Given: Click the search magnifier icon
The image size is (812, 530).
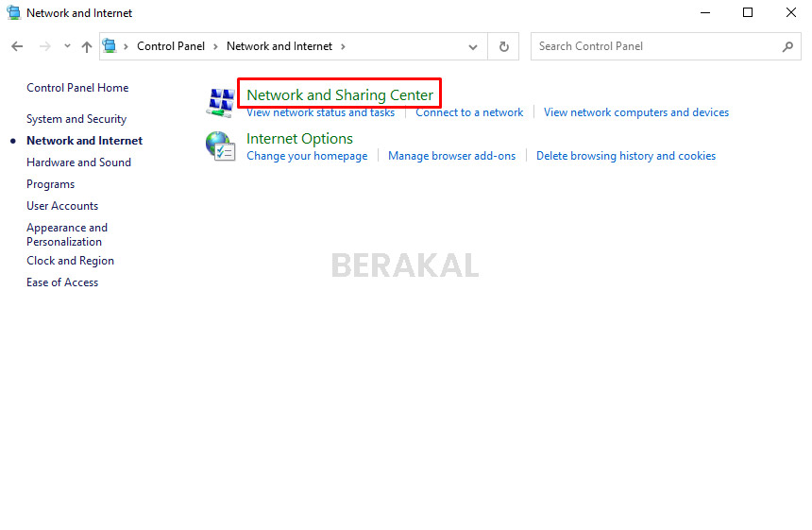Looking at the screenshot, I should [787, 46].
